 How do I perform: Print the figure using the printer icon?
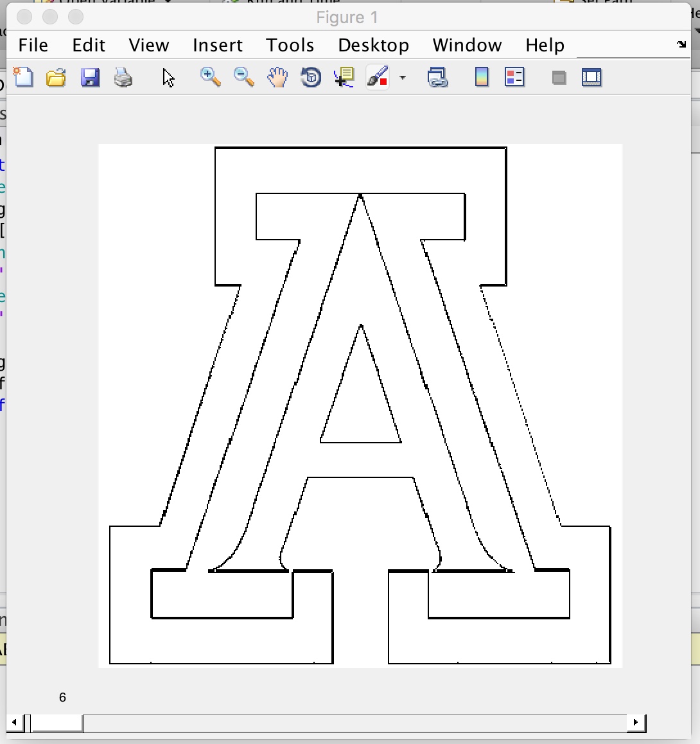tap(124, 77)
